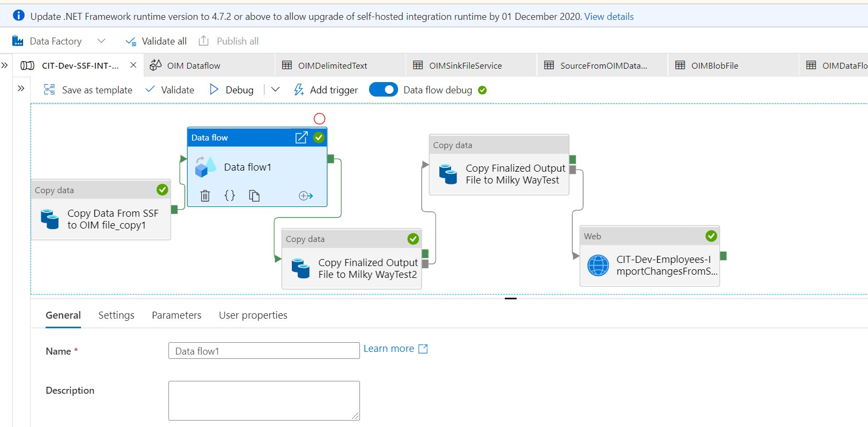
Task: Toggle Data flow debug switch
Action: pyautogui.click(x=384, y=90)
